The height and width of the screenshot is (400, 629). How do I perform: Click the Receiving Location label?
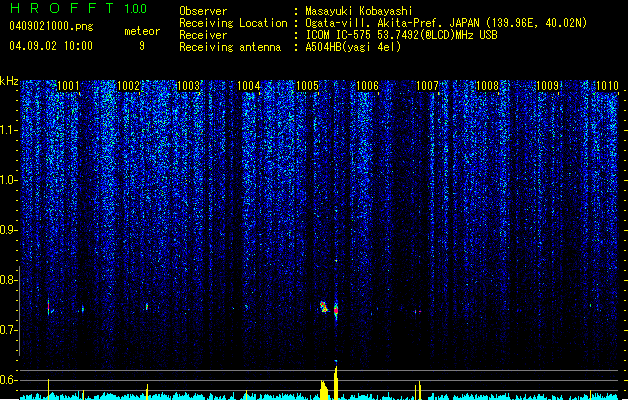(233, 23)
